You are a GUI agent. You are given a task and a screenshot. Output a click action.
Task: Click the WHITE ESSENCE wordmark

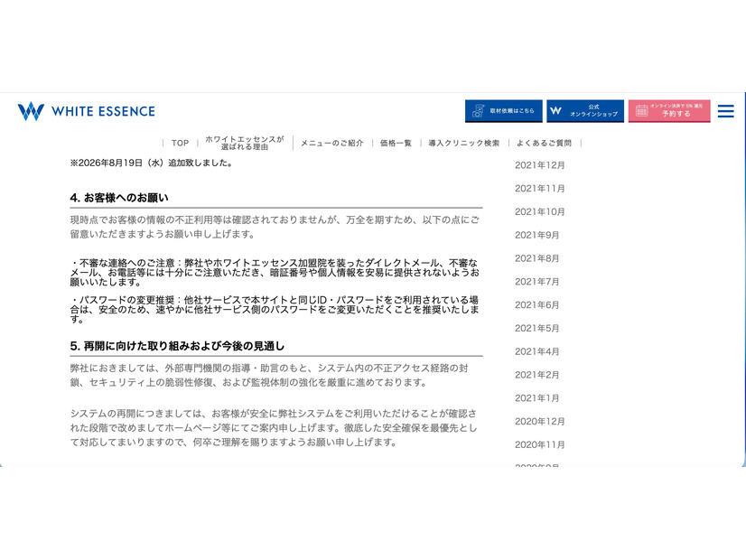tap(103, 111)
